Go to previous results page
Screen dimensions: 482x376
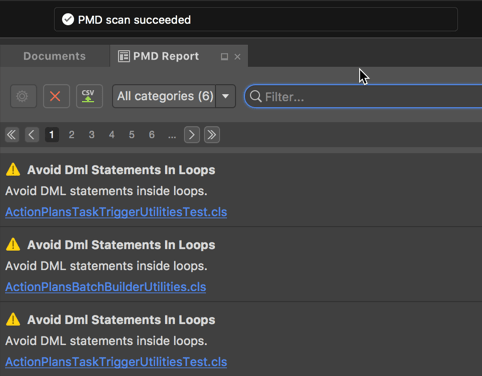click(32, 135)
